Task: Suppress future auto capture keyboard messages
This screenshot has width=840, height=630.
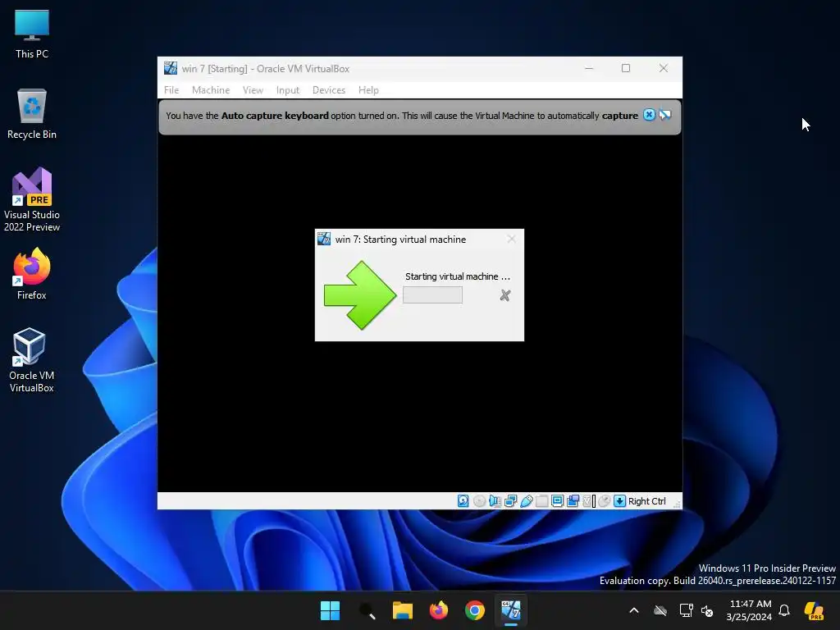Action: [664, 115]
